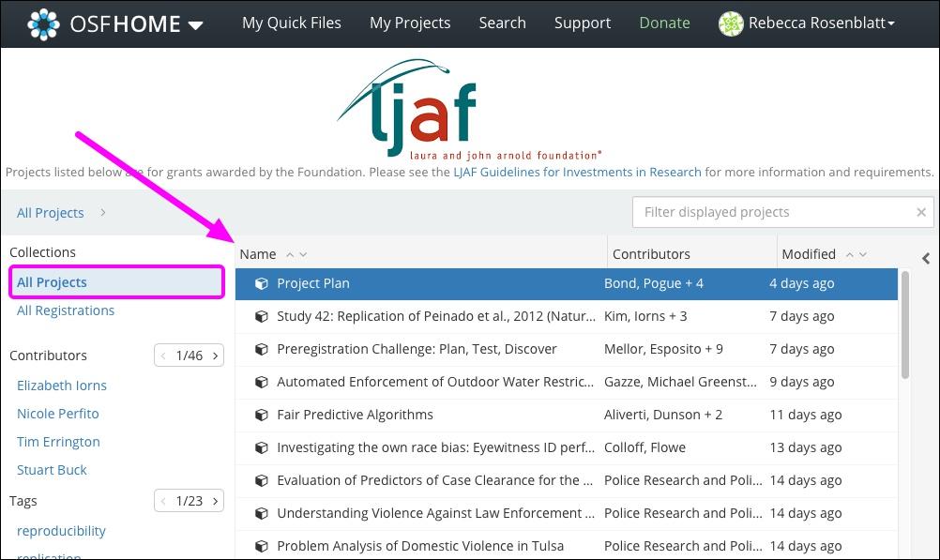Open Rebecca Rosenblatt user menu
This screenshot has width=940, height=560.
tap(821, 23)
